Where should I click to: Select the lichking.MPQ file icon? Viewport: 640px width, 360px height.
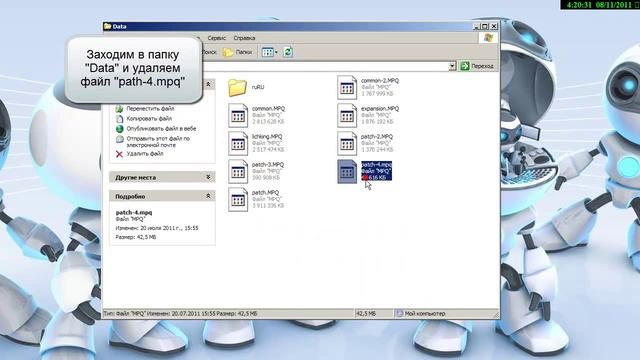(x=238, y=143)
